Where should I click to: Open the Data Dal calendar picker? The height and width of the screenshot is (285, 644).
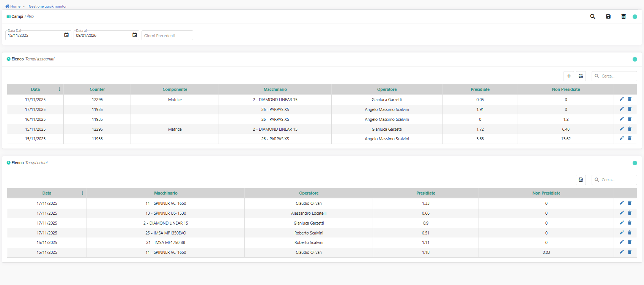pos(66,35)
